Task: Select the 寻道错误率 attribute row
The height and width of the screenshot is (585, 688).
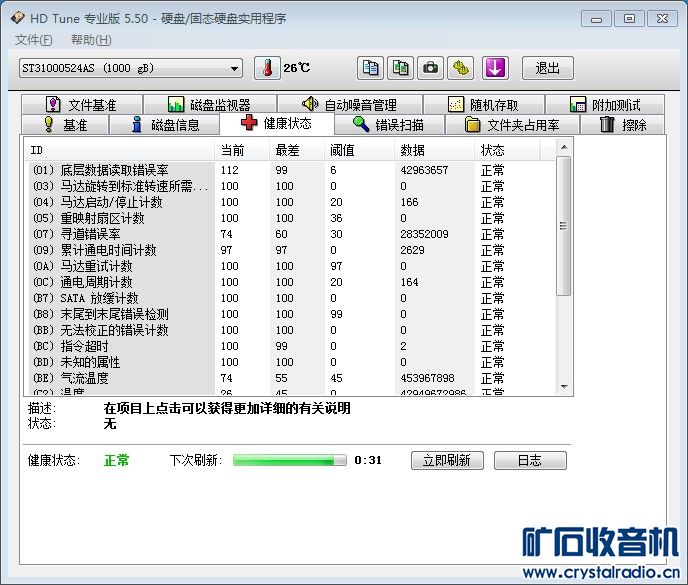Action: [x=292, y=234]
